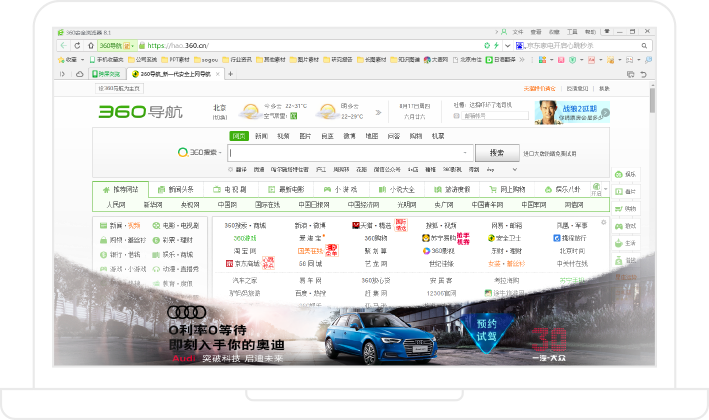Open the 查看 menu
Viewport: 709px width, 420px height.
tap(536, 32)
